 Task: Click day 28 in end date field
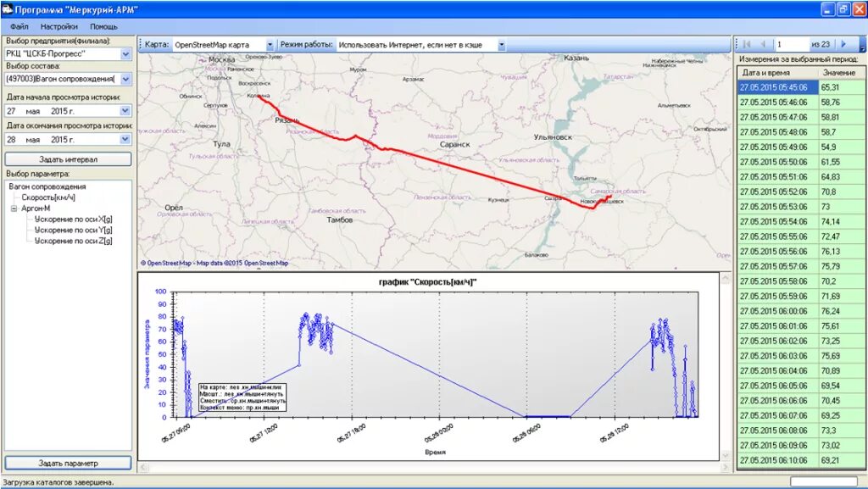(x=11, y=140)
